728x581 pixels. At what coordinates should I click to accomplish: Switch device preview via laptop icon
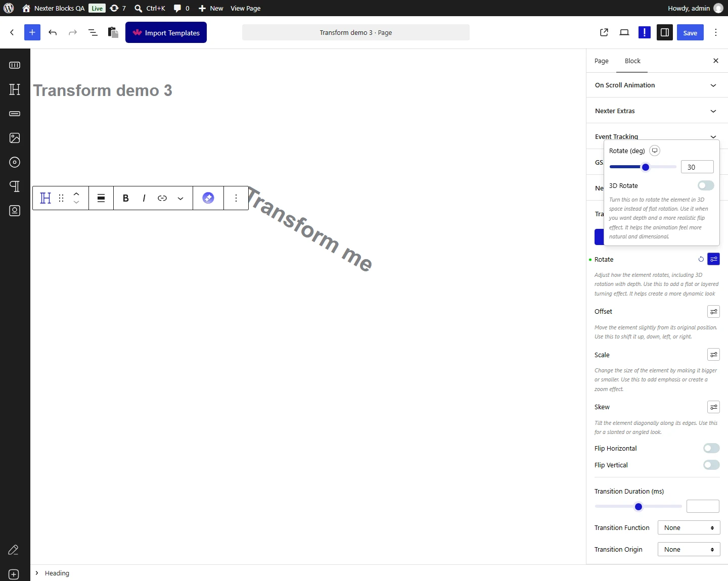click(x=624, y=32)
